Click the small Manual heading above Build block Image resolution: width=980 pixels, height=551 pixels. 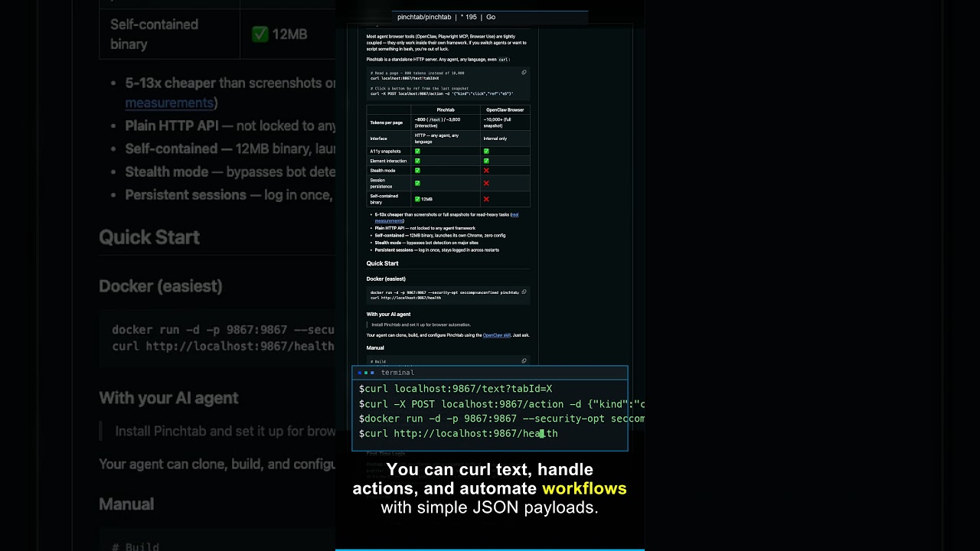(x=375, y=347)
